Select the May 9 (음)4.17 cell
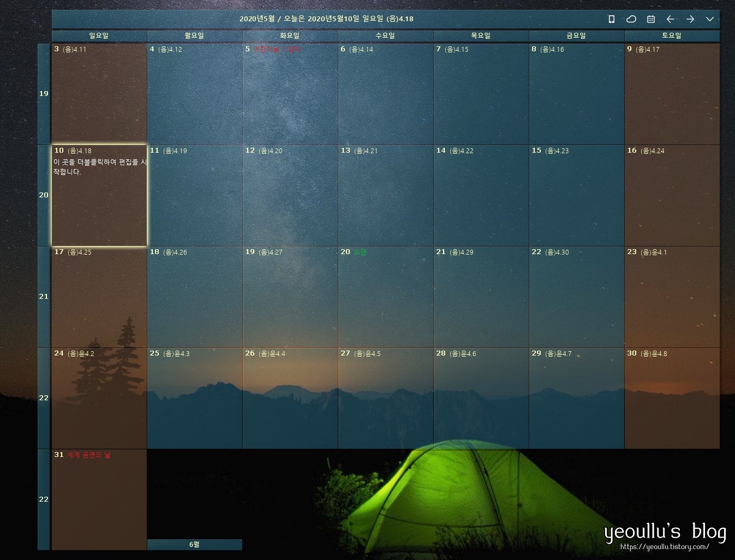 click(x=672, y=94)
